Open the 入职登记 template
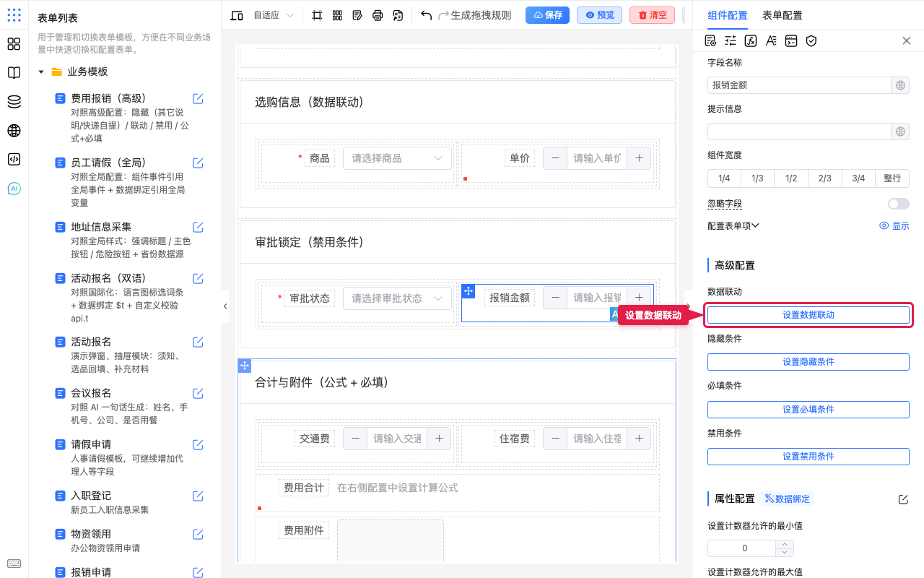Screen dimensions: 924x578 [x=91, y=496]
